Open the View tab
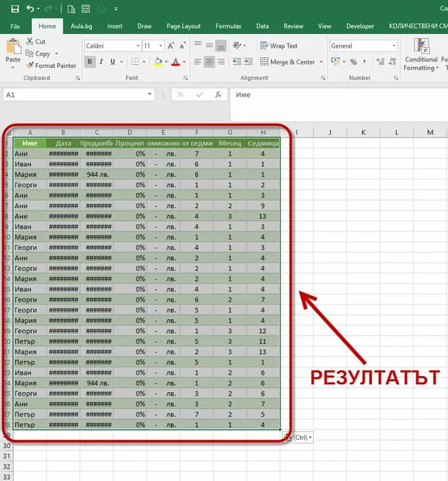This screenshot has height=481, width=448. coord(324,26)
